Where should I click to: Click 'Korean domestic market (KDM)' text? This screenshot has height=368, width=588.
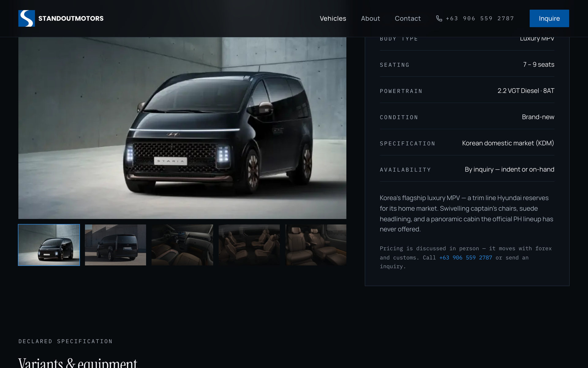[508, 143]
